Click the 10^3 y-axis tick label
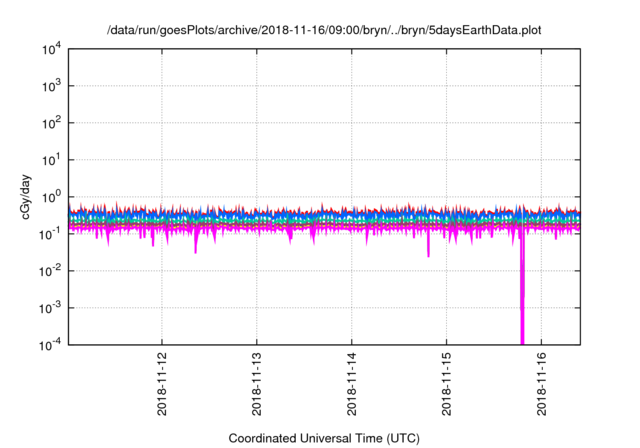This screenshot has height=448, width=640. pos(51,86)
